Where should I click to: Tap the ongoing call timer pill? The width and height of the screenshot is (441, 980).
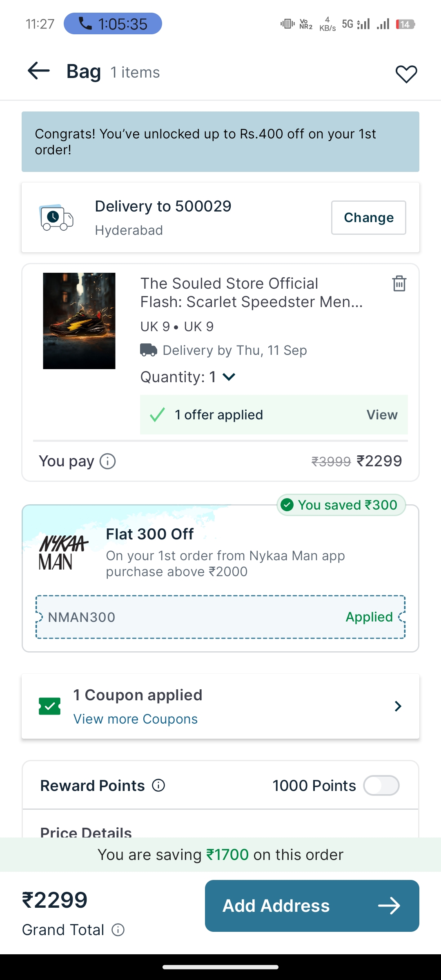tap(113, 24)
